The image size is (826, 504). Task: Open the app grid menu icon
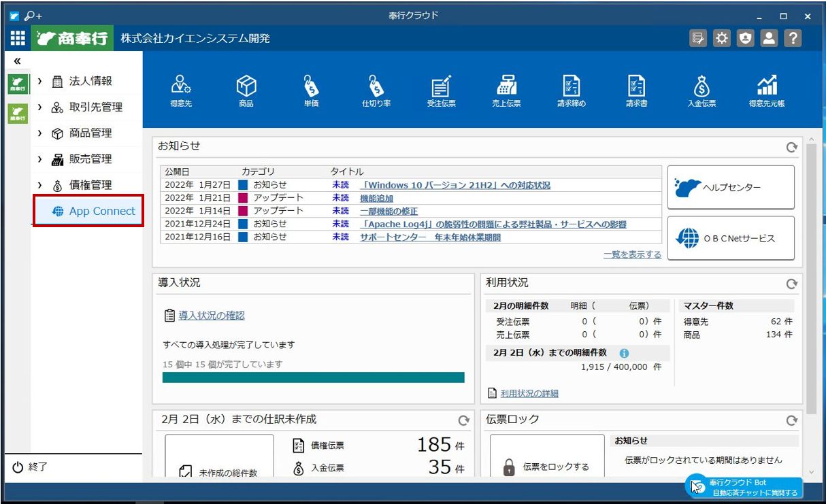18,39
